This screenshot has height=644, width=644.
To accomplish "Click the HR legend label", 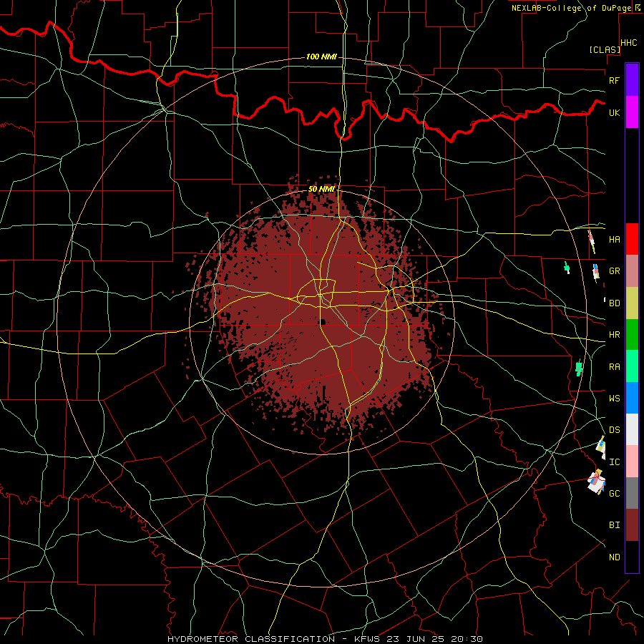I will point(615,335).
